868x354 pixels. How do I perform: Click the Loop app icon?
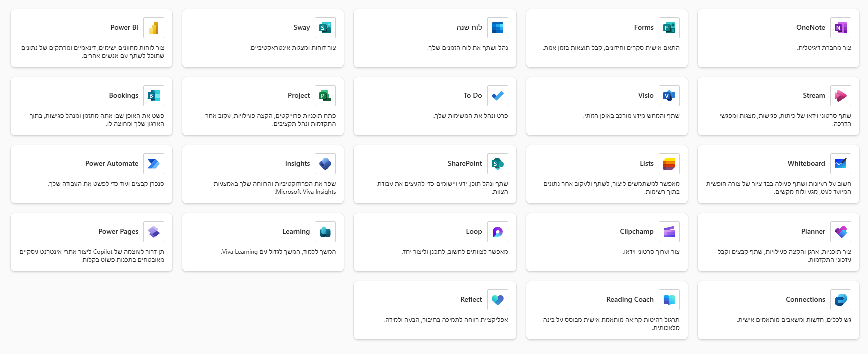(x=498, y=232)
